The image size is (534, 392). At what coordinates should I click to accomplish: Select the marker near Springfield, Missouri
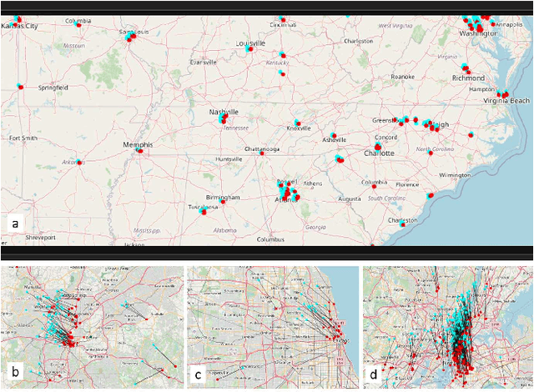(22, 86)
